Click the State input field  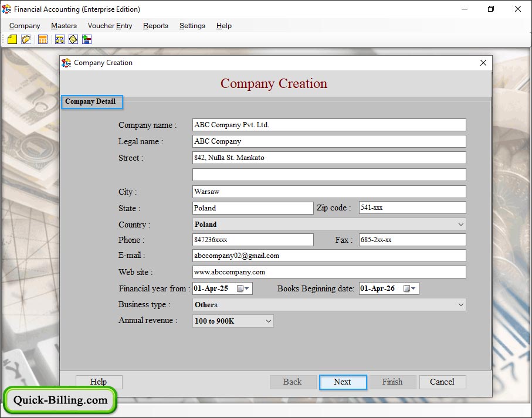click(x=253, y=208)
